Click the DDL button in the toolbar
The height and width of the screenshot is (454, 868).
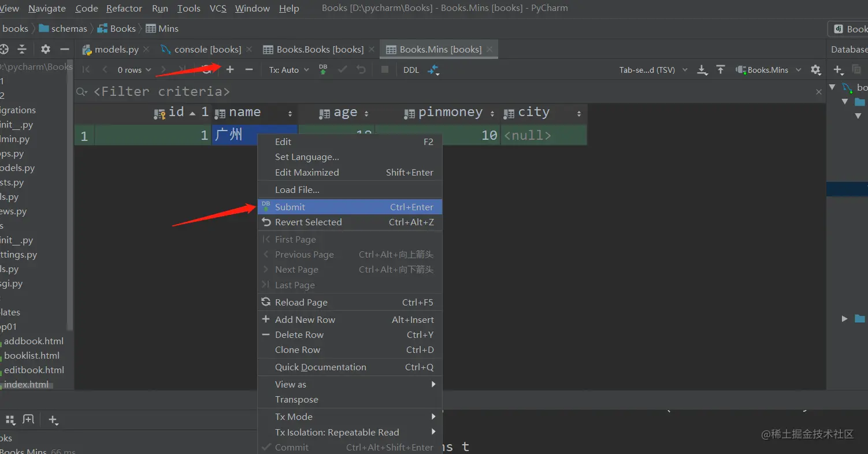(x=411, y=70)
